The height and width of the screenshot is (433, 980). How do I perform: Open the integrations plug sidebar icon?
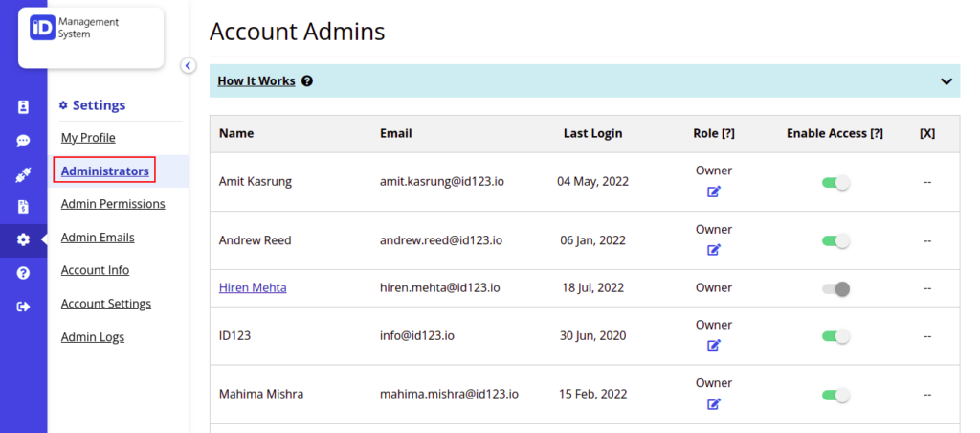(23, 174)
